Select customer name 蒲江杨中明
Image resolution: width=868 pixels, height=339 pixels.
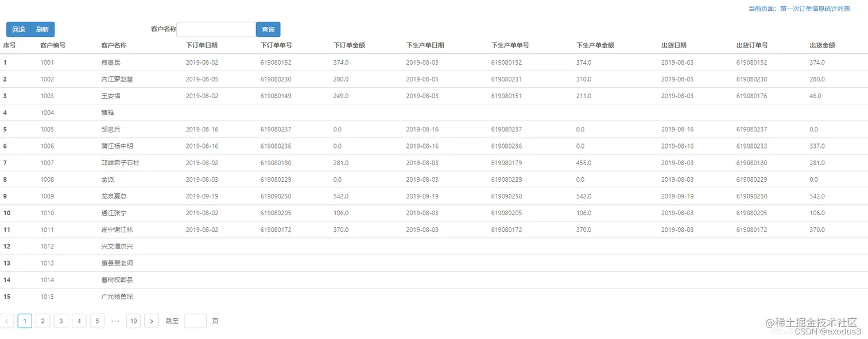pyautogui.click(x=117, y=146)
